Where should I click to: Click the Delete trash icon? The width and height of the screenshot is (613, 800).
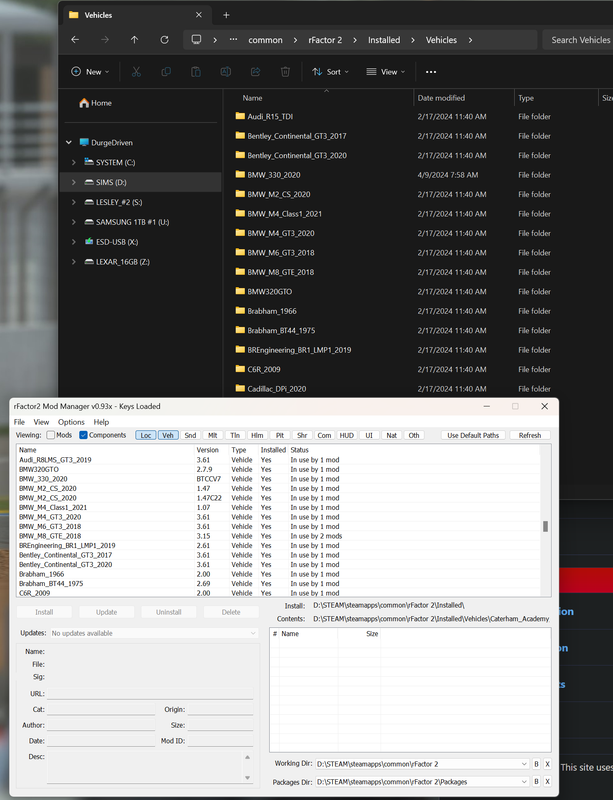point(285,72)
